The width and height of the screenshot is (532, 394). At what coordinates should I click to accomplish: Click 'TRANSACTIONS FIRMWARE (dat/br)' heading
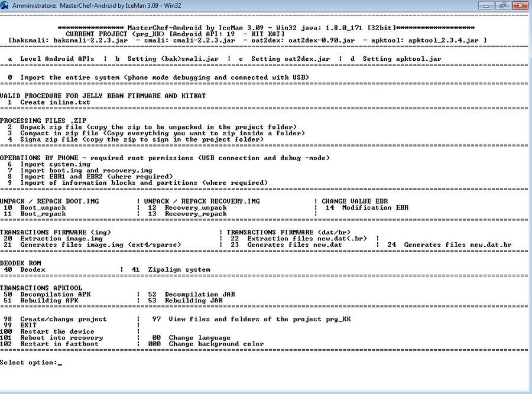tap(288, 232)
